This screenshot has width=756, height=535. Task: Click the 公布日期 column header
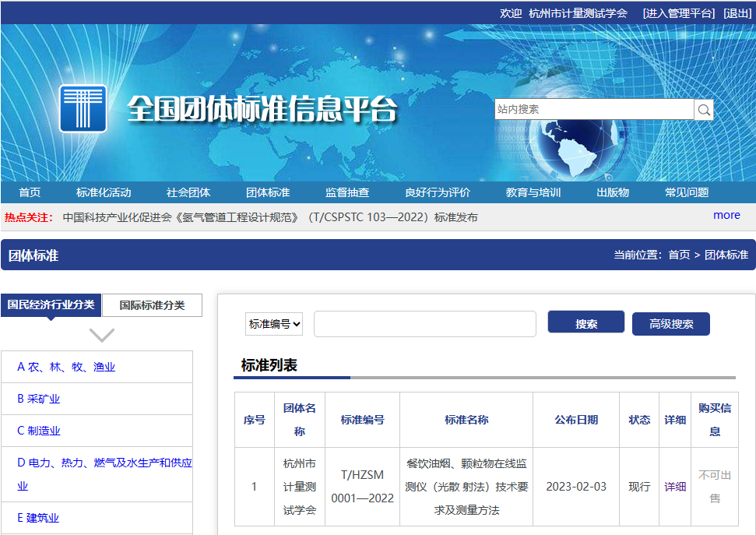(x=576, y=420)
